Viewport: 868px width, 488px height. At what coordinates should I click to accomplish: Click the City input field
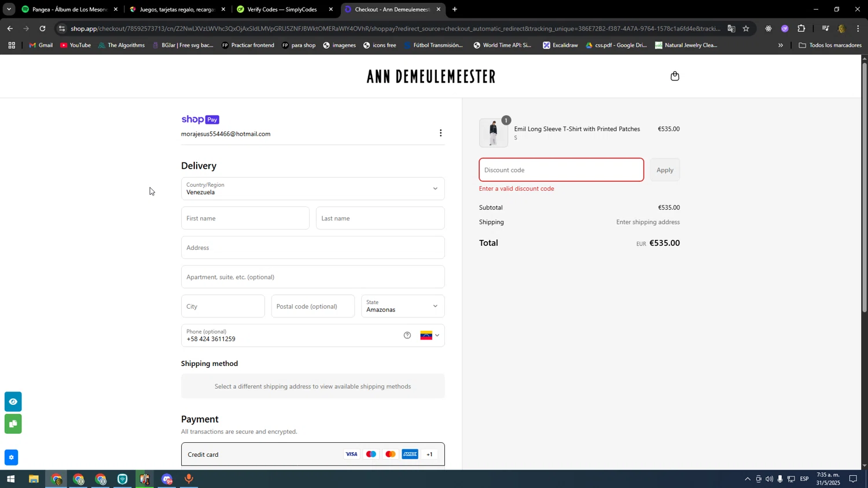[223, 306]
